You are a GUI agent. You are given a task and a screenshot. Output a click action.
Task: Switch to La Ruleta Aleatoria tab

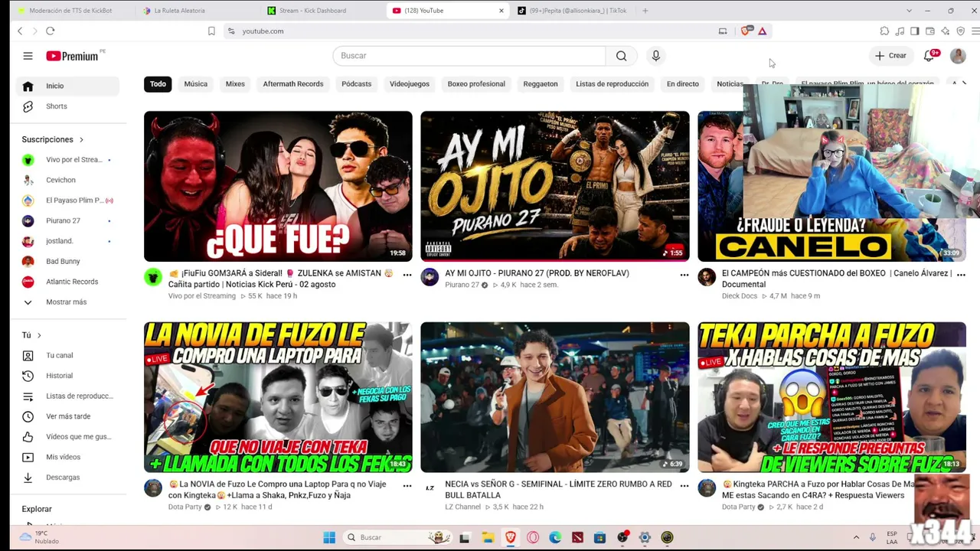pyautogui.click(x=196, y=11)
